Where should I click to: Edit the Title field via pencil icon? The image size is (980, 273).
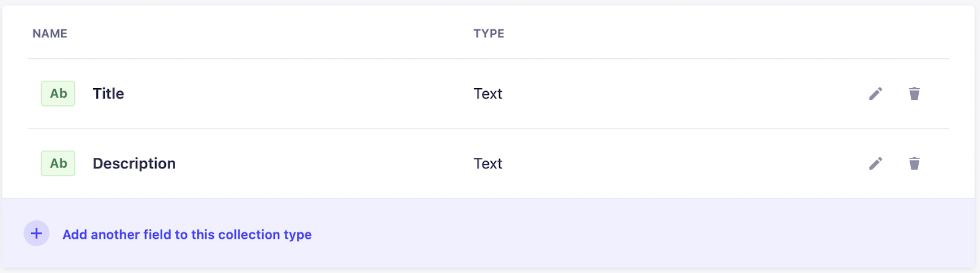click(x=875, y=94)
